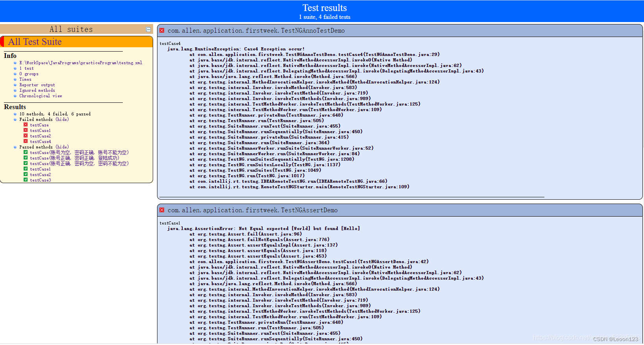The image size is (644, 345).
Task: Open passed method testCase1 link
Action: (x=40, y=169)
